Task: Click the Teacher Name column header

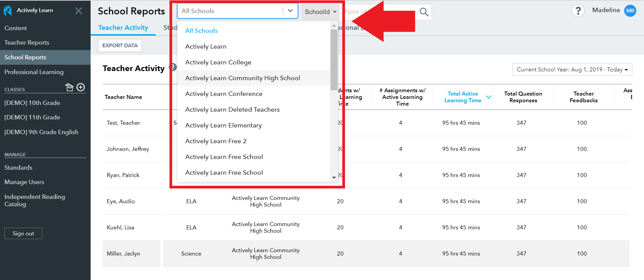Action: pos(123,97)
